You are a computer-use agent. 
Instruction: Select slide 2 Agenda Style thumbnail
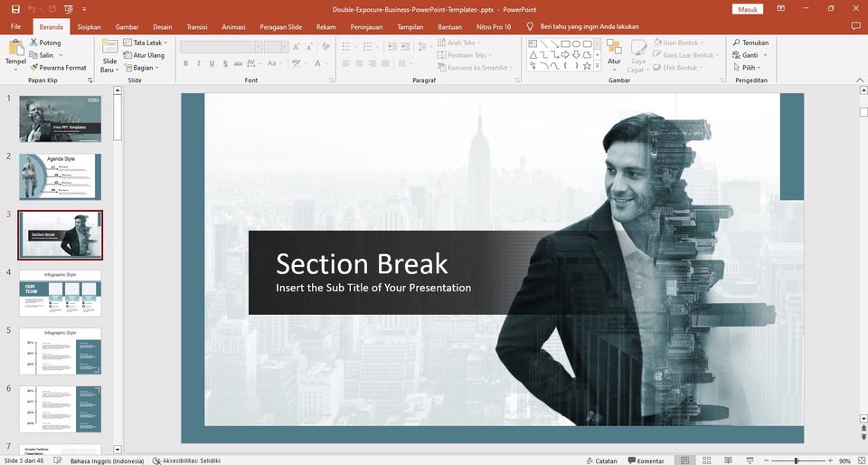(x=61, y=177)
